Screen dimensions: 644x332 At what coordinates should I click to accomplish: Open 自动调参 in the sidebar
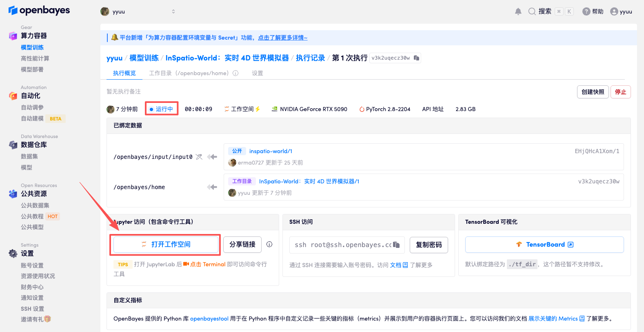click(x=32, y=107)
